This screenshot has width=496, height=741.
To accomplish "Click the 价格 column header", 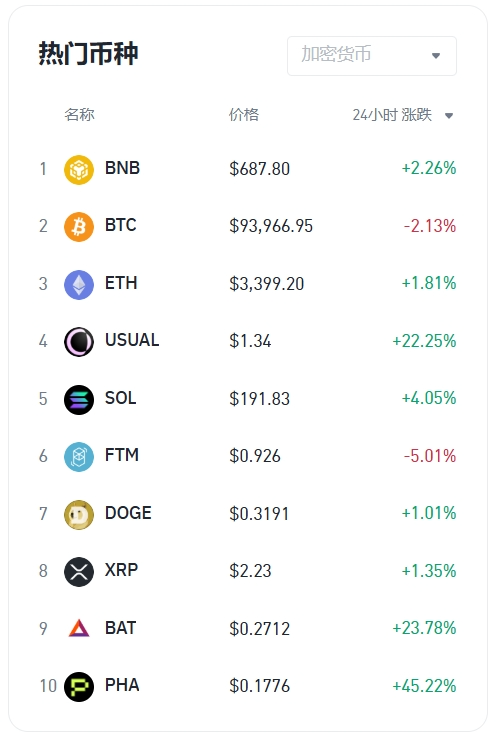I will pos(244,115).
